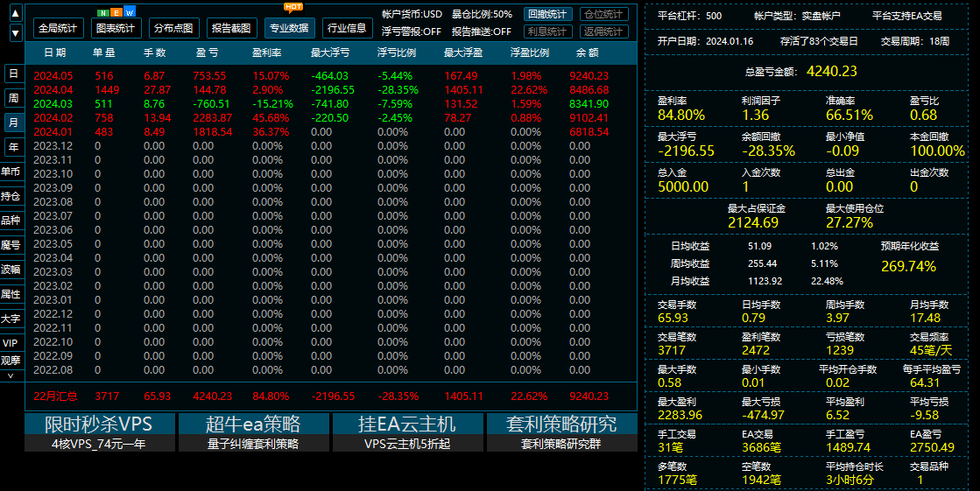Click the 日期 column header
The height and width of the screenshot is (491, 980).
point(54,53)
